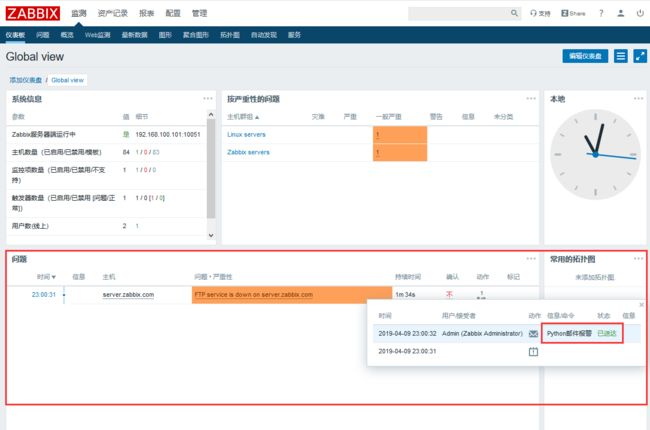Viewport: 650px width, 430px height.
Task: Click the logout power icon
Action: click(x=640, y=13)
